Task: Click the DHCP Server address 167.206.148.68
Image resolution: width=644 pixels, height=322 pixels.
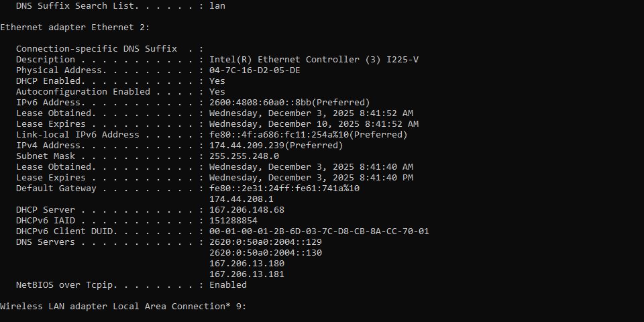Action: tap(247, 210)
